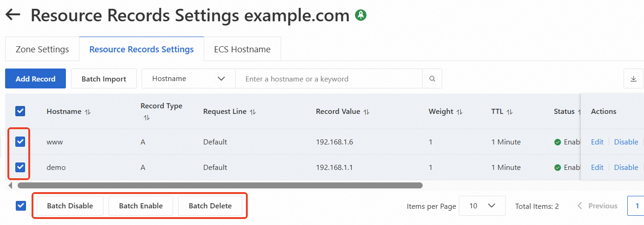Image resolution: width=644 pixels, height=225 pixels.
Task: Switch to Zone Settings tab
Action: click(x=42, y=49)
